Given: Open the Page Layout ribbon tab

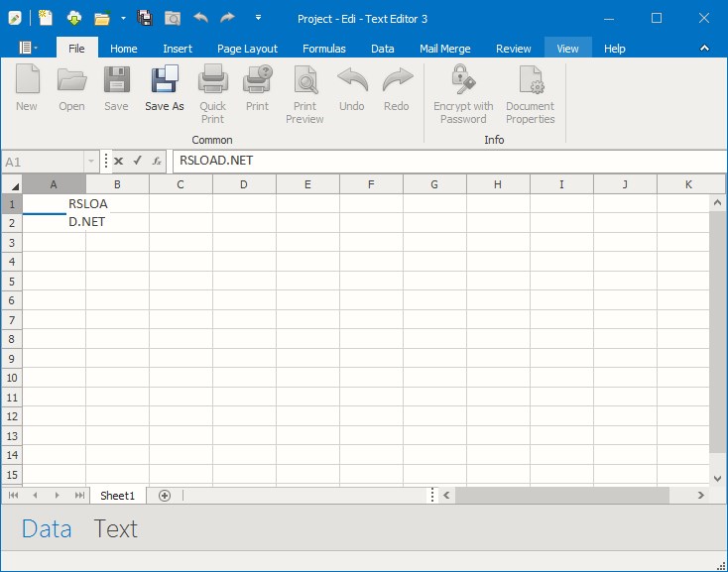Looking at the screenshot, I should [247, 49].
